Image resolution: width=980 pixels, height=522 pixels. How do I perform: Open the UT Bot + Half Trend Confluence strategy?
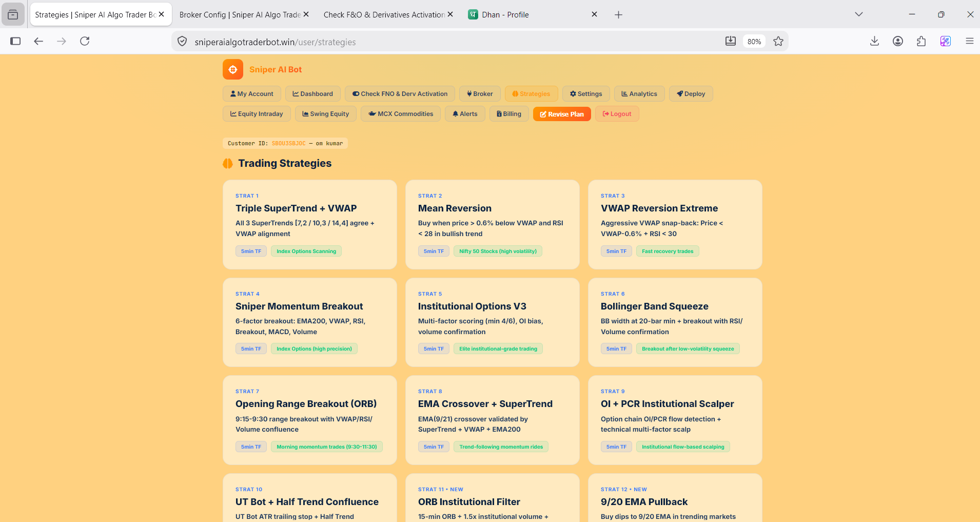[x=310, y=498]
